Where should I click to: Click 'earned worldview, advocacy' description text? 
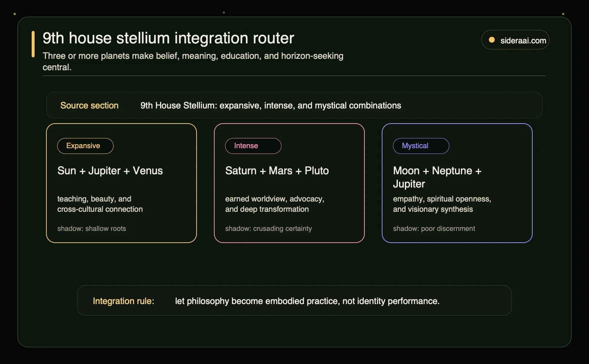pos(275,204)
